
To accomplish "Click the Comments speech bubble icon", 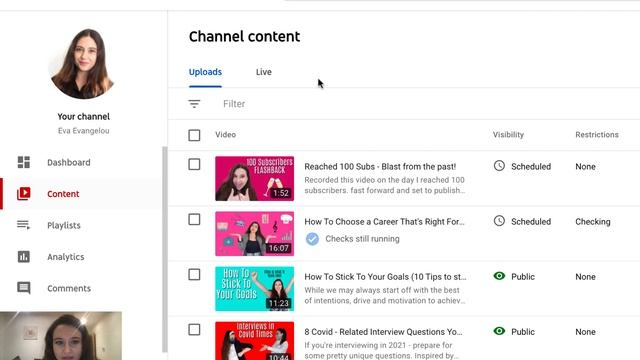I will pos(24,288).
